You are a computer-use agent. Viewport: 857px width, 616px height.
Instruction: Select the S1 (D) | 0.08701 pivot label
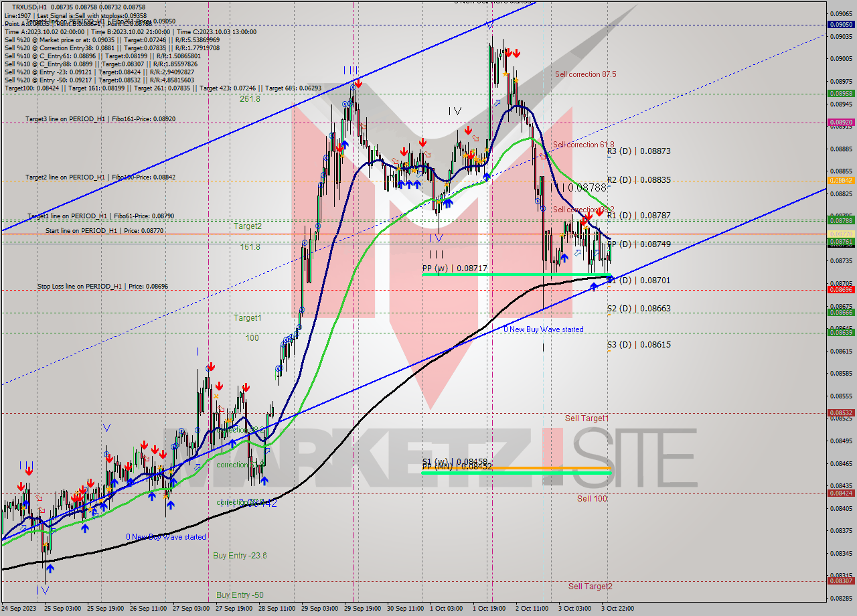coord(639,281)
